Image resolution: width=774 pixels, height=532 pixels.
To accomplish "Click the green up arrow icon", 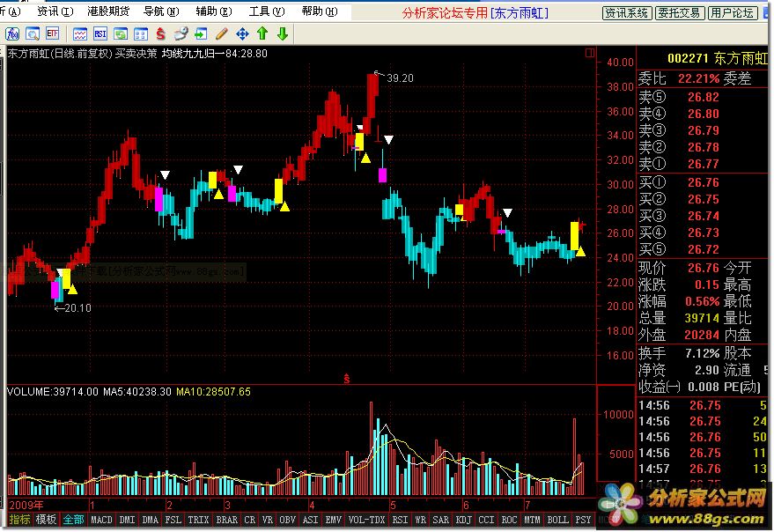I will 262,33.
